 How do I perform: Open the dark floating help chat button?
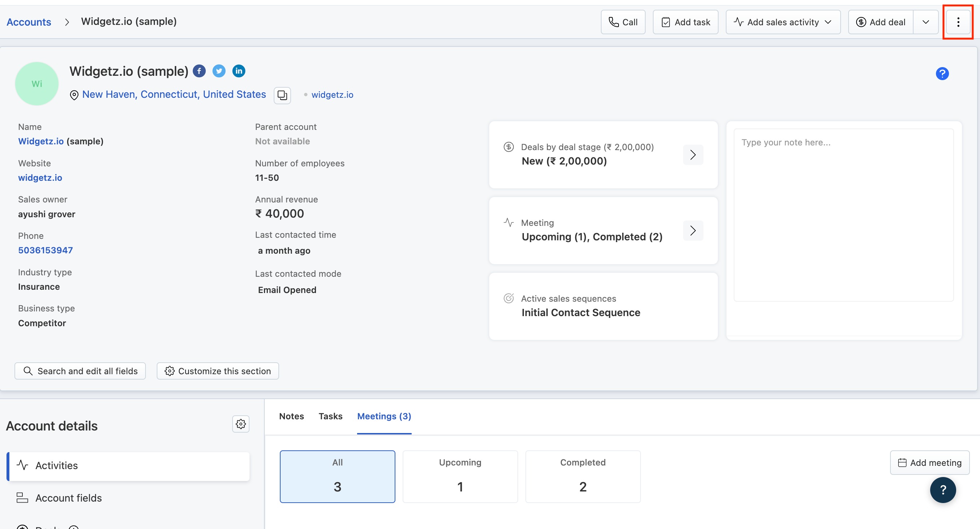click(943, 490)
